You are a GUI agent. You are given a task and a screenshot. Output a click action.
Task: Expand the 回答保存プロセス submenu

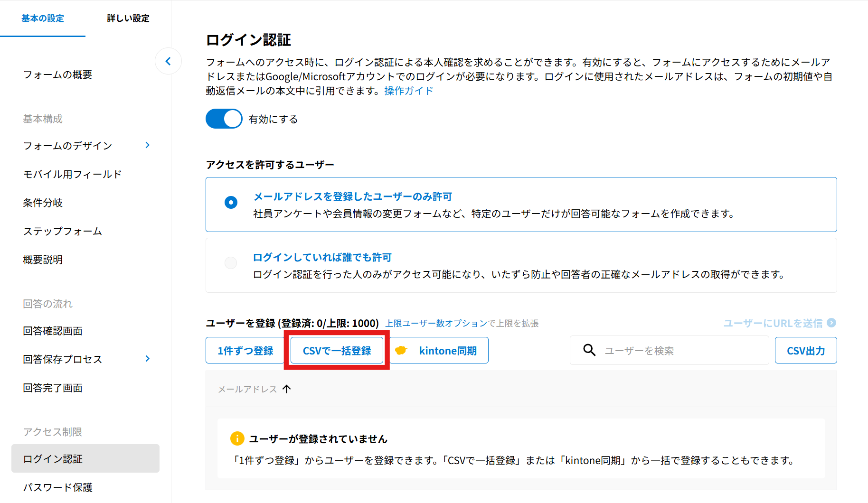point(148,359)
